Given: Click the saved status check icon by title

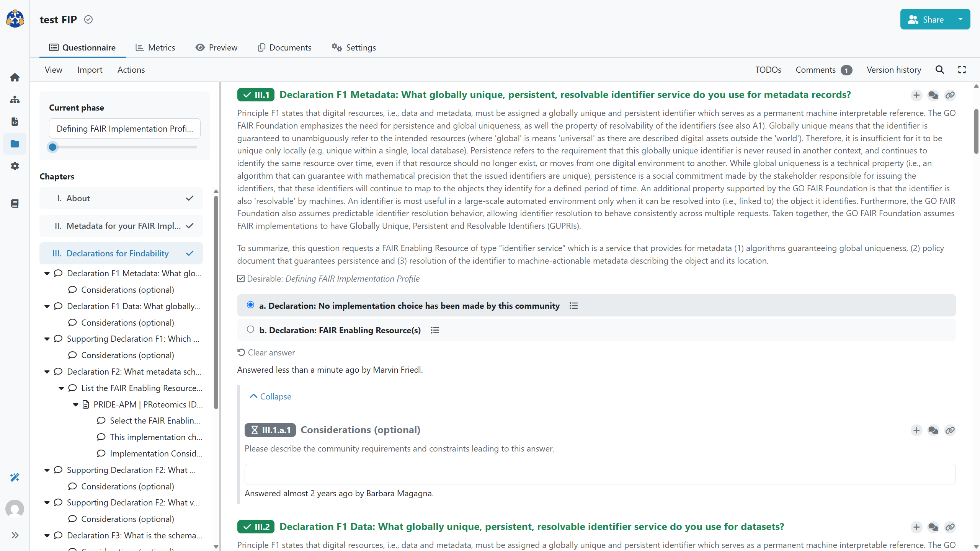Looking at the screenshot, I should click(88, 20).
